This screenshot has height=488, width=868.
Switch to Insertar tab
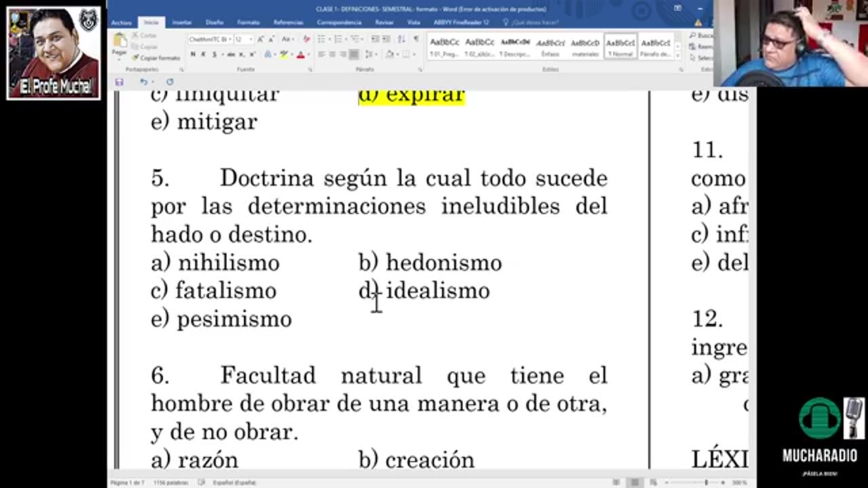[181, 22]
